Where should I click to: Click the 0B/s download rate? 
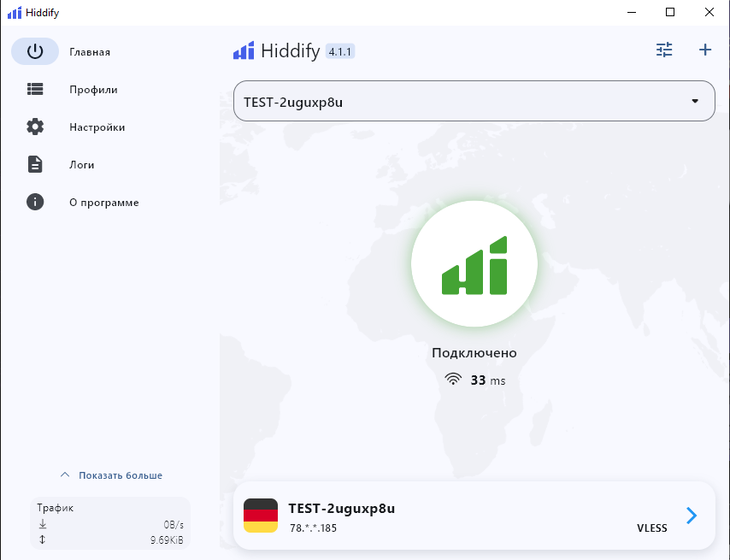[x=174, y=525]
